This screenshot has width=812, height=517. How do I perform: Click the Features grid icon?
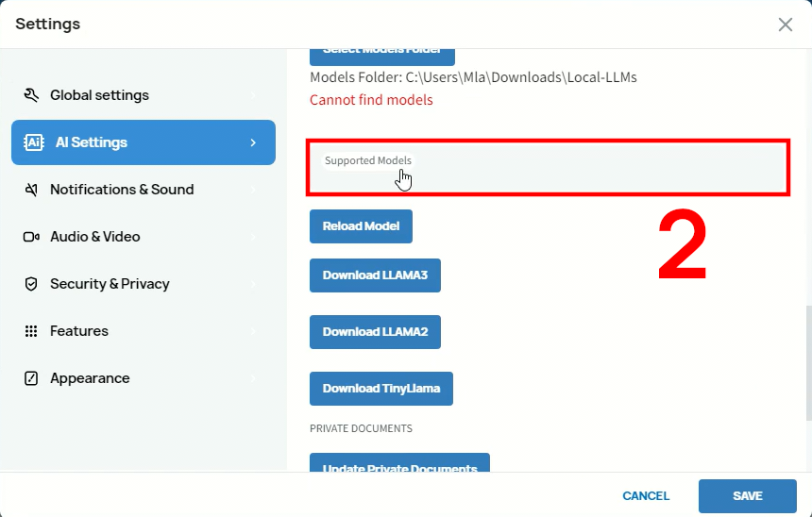[x=31, y=331]
